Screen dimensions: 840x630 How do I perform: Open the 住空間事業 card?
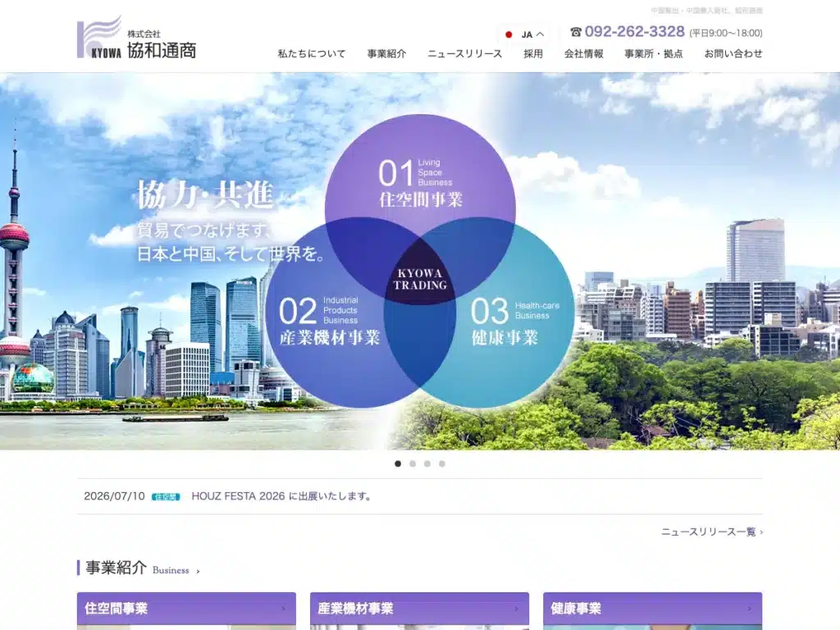[x=186, y=609]
